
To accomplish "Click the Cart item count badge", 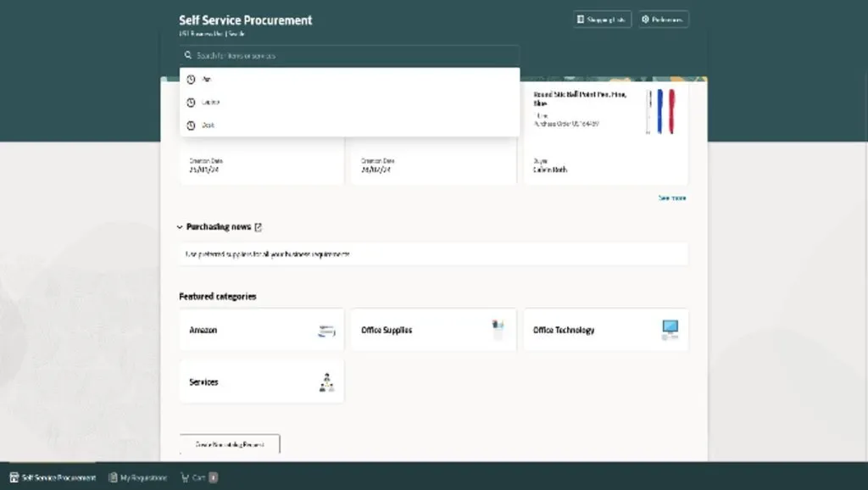I will [214, 477].
